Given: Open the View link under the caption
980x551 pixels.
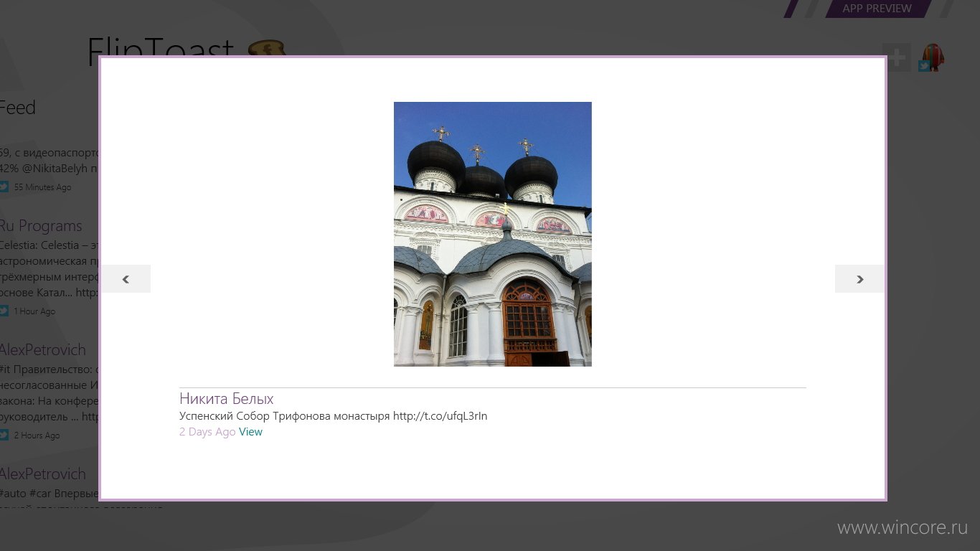Looking at the screenshot, I should 250,432.
